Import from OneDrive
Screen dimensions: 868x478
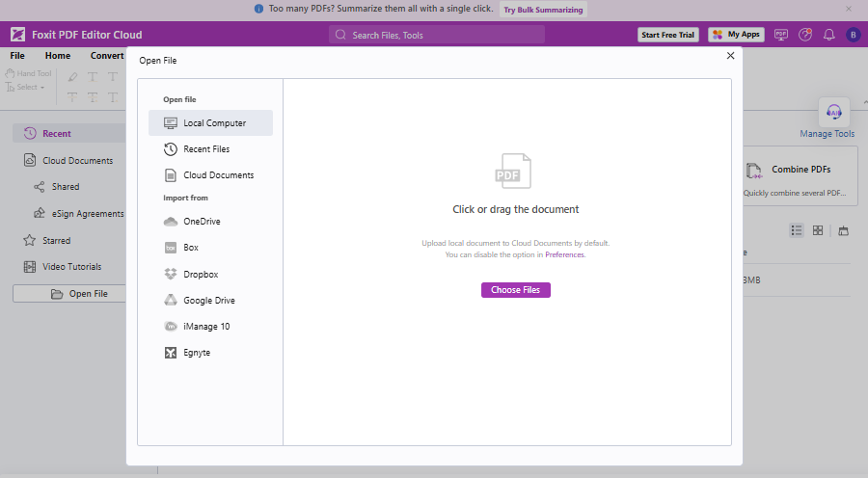click(202, 222)
